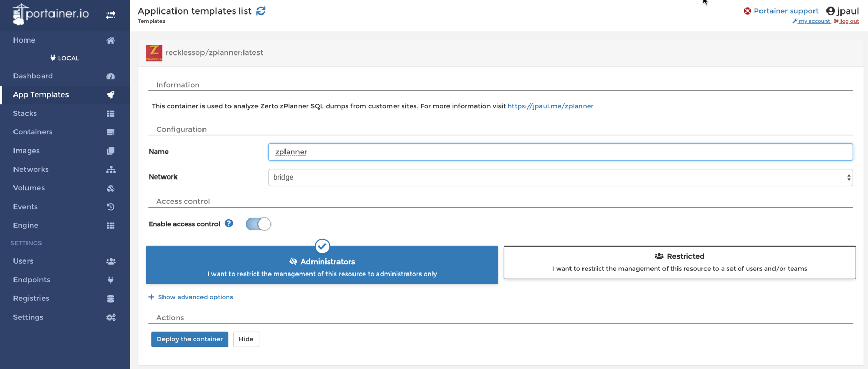Show advanced options
The width and height of the screenshot is (868, 369).
tap(195, 297)
